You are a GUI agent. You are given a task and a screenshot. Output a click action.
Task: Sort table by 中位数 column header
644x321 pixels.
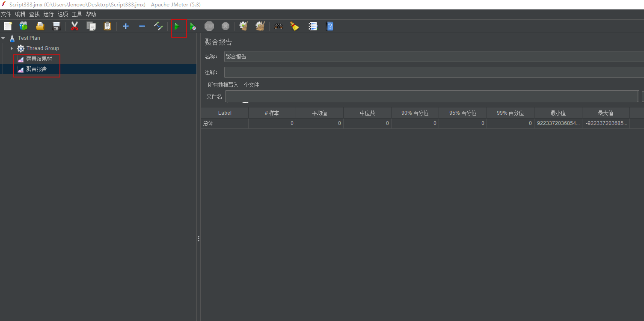coord(367,113)
